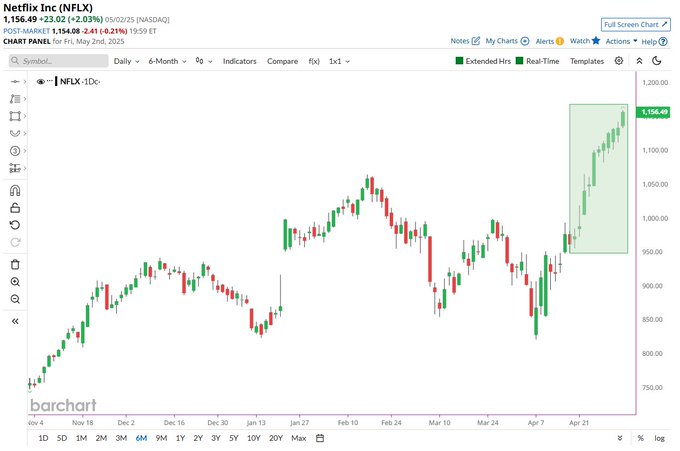Select the 20Y time range
The image size is (680, 451).
click(276, 438)
